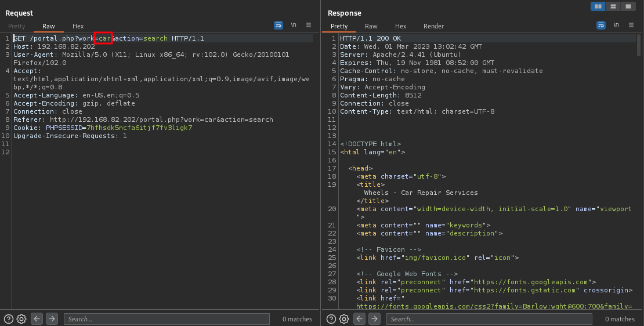Screen dimensions: 644x326
Task: Click the '<!DOCTYPE html>' line in response
Action: (x=371, y=144)
